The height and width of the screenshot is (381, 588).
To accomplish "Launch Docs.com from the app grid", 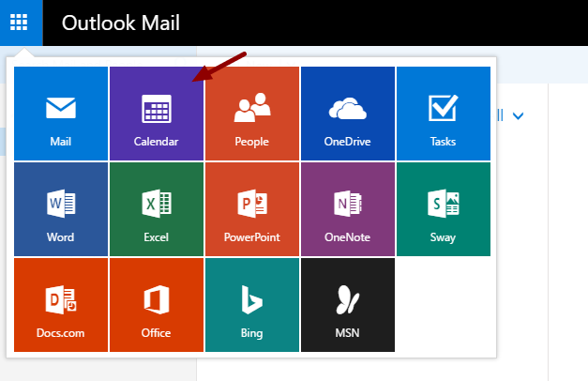I will click(61, 305).
